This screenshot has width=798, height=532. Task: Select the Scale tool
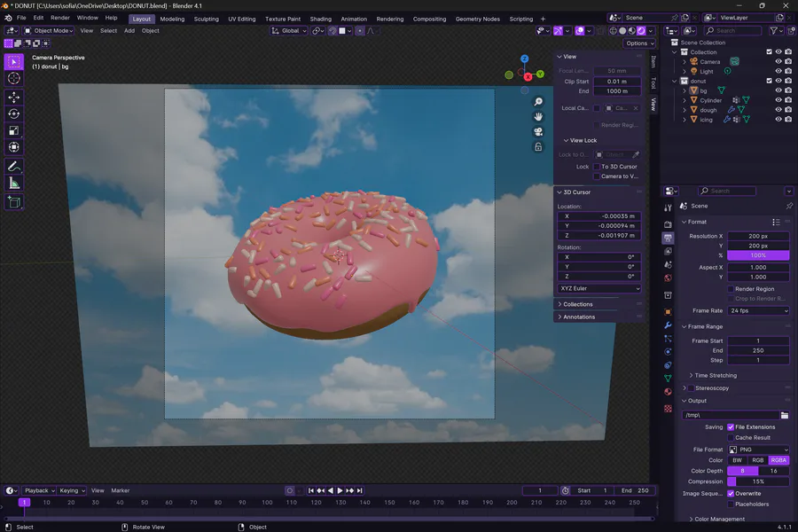point(13,130)
